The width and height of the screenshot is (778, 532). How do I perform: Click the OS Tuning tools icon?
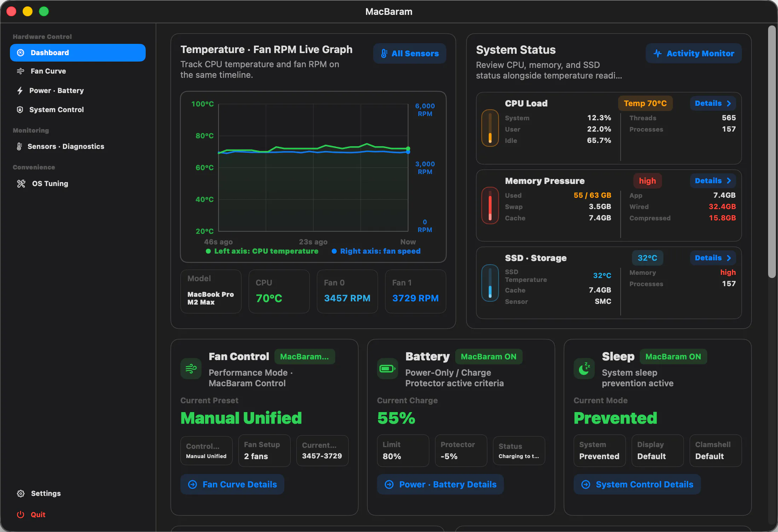[x=21, y=184]
